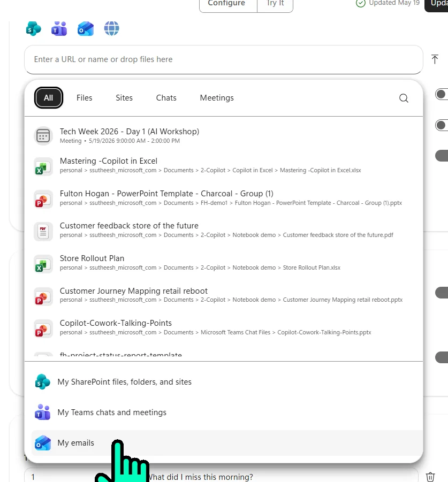Click 'What did I miss this morning?' prompt

point(201,477)
